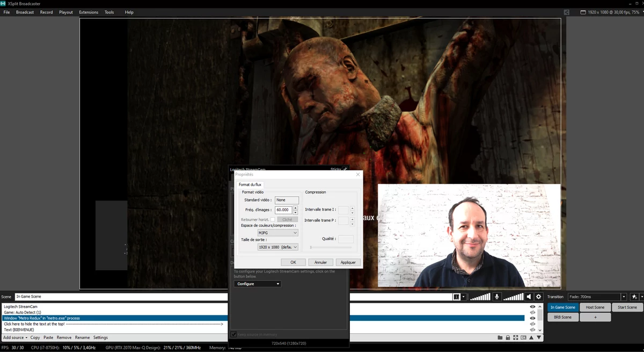The image size is (644, 352).
Task: Open audio settings gear icon
Action: [539, 297]
